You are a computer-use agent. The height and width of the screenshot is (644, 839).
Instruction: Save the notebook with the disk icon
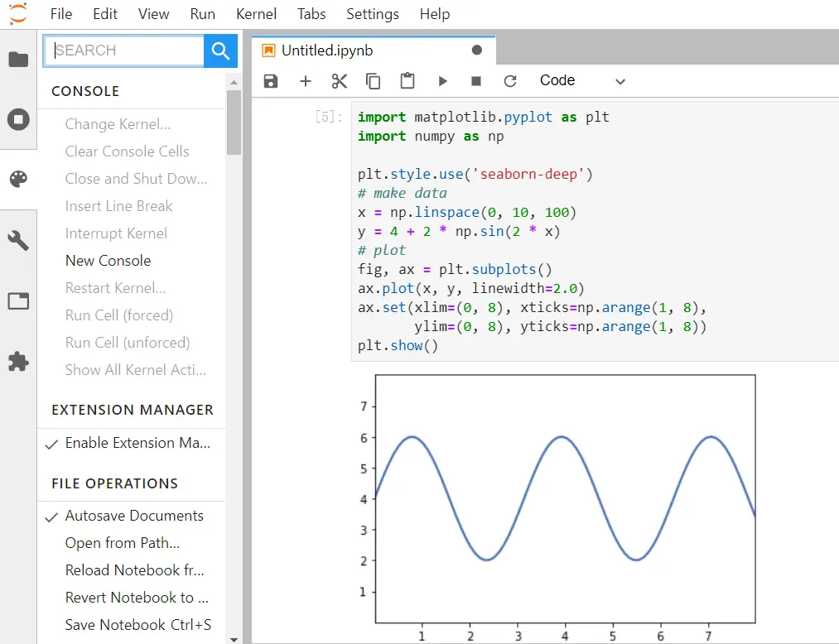coord(271,81)
